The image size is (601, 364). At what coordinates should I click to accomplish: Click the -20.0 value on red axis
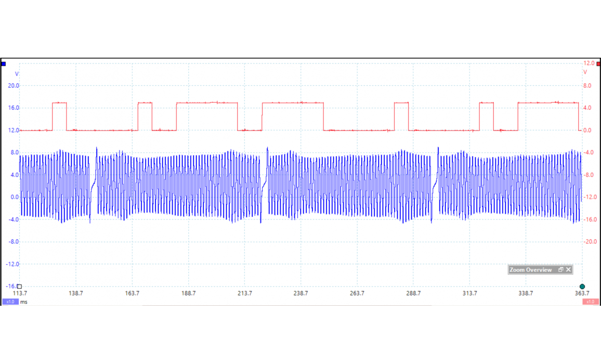[590, 242]
